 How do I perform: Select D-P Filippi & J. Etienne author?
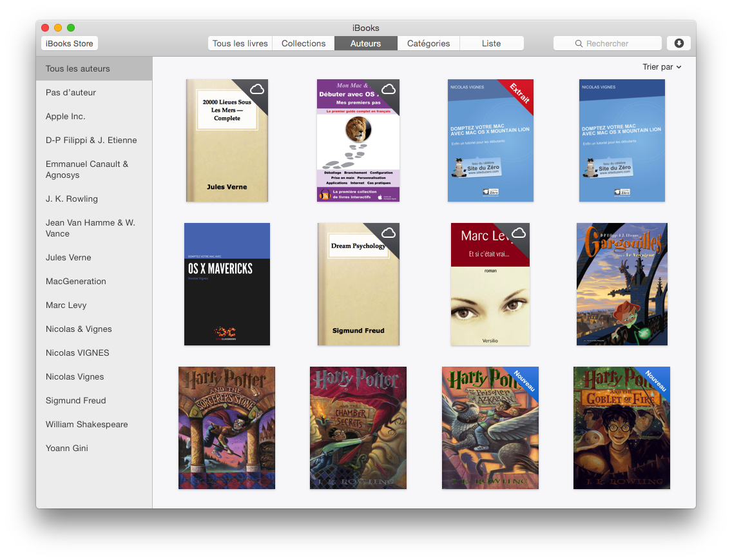click(x=94, y=140)
